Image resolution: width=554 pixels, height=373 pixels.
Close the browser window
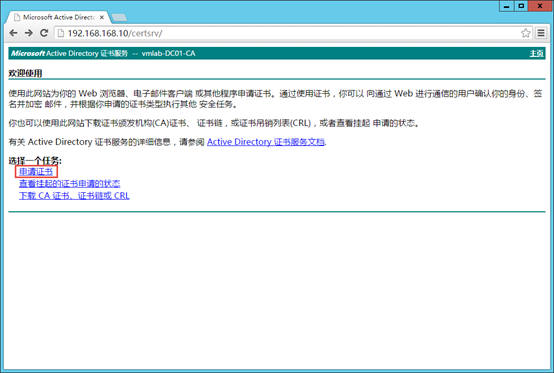pos(540,6)
